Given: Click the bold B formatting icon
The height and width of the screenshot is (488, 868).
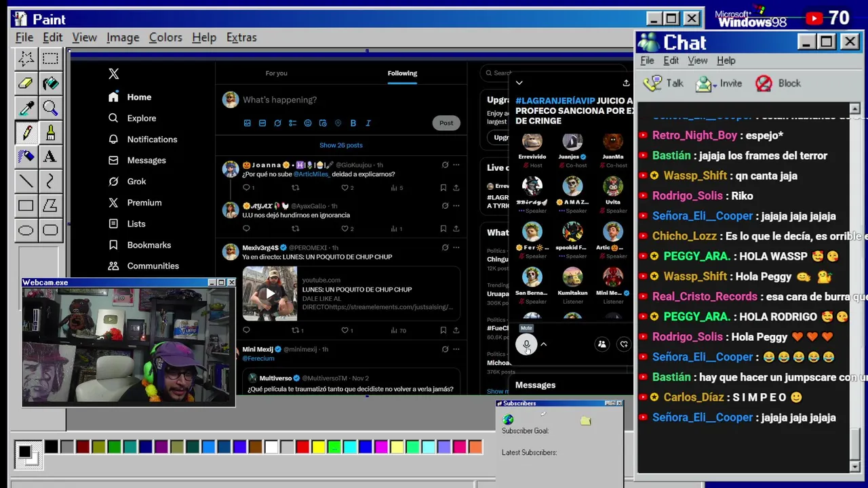Looking at the screenshot, I should tap(353, 123).
